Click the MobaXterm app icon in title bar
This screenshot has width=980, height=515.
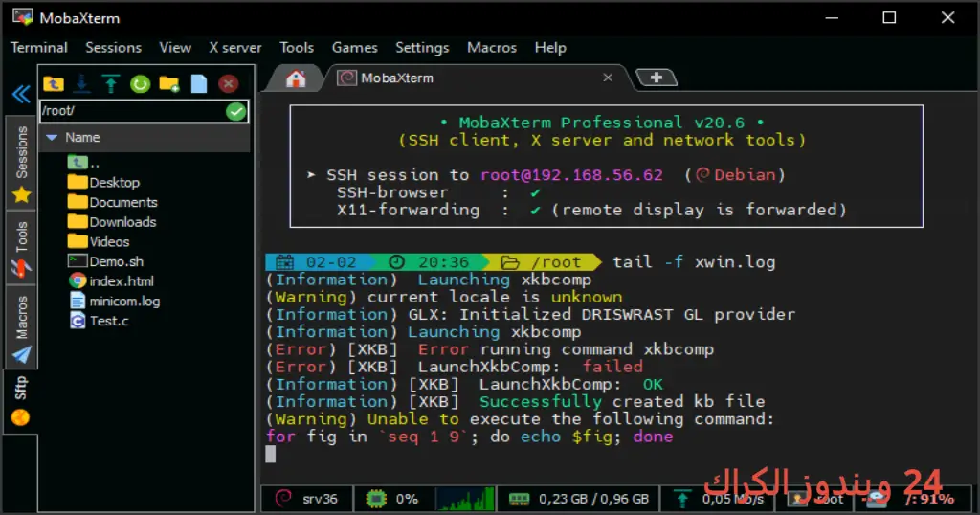pos(23,17)
